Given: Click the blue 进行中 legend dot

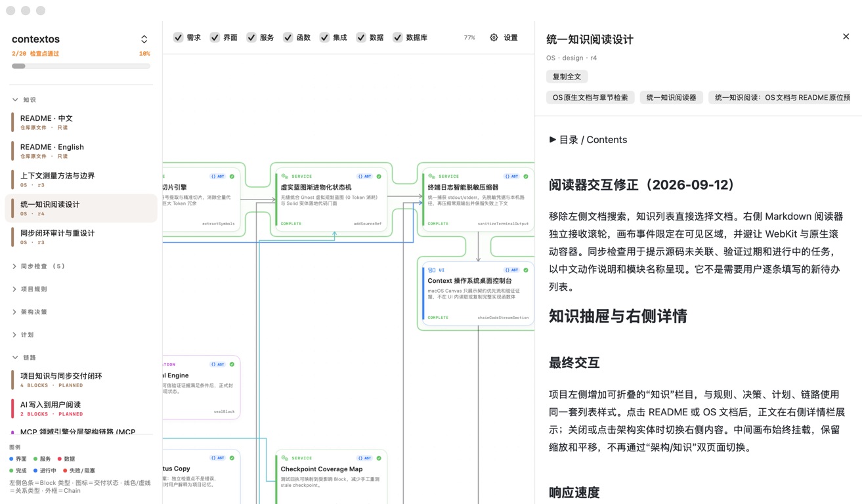Looking at the screenshot, I should [x=35, y=471].
